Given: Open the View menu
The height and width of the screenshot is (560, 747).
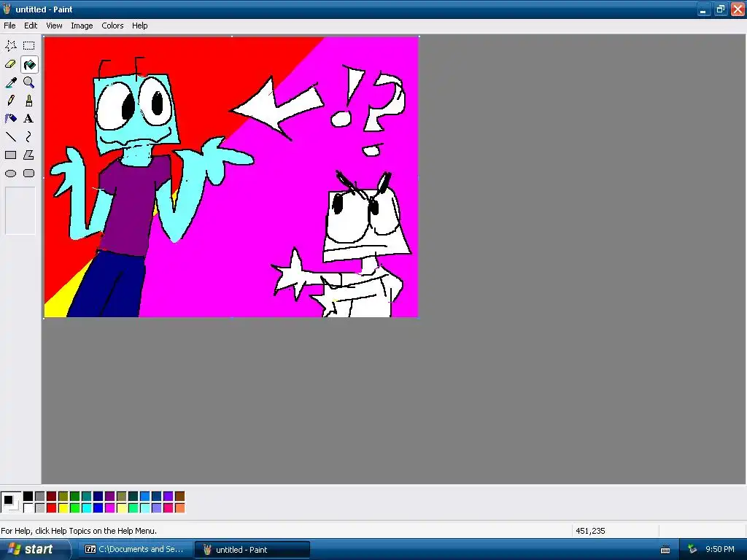Looking at the screenshot, I should point(54,26).
